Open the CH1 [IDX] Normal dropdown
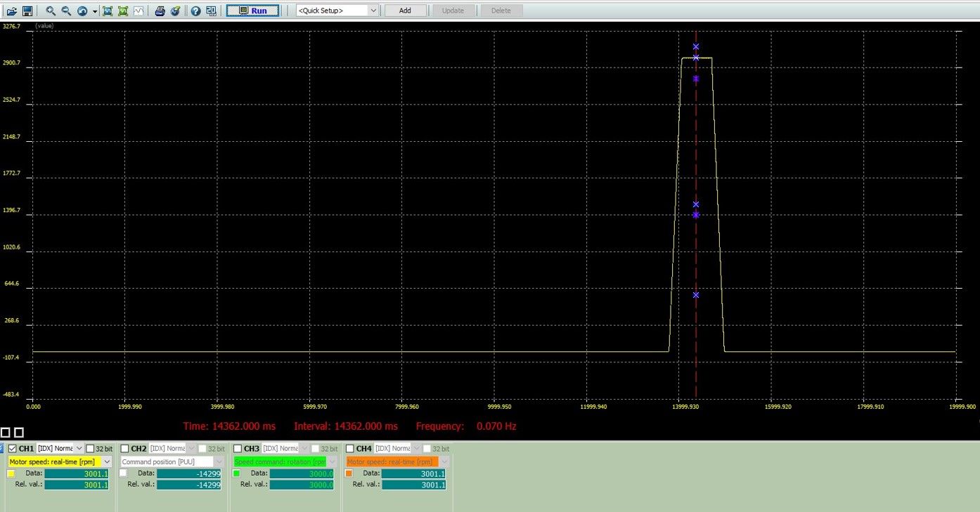980x512 pixels. point(60,448)
